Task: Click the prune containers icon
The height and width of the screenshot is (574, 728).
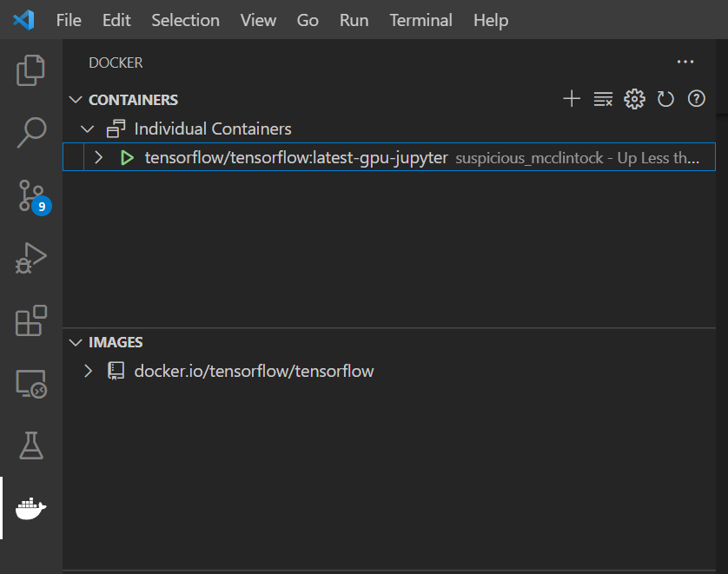Action: click(x=603, y=99)
